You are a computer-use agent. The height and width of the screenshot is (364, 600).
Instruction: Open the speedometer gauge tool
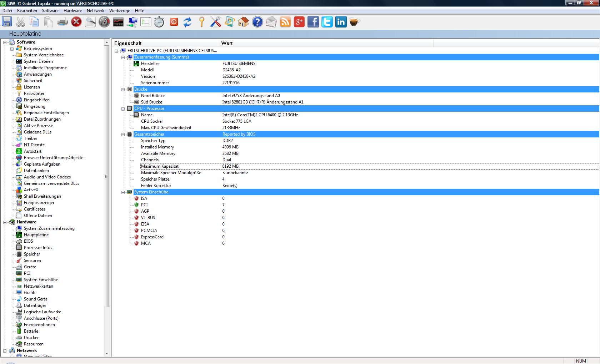coord(104,22)
